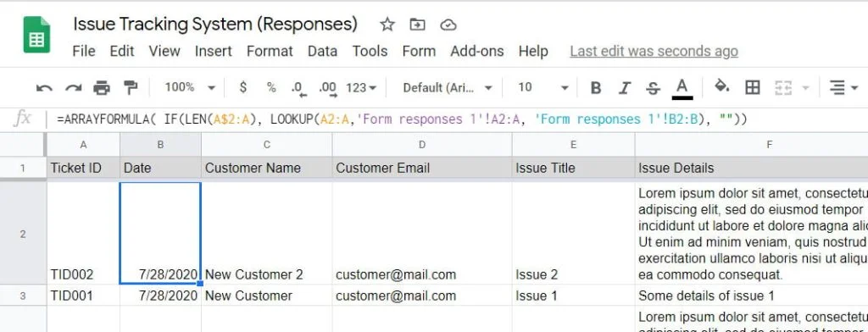The width and height of the screenshot is (868, 332).
Task: Open the Default (Arial) font dropdown
Action: pos(448,87)
